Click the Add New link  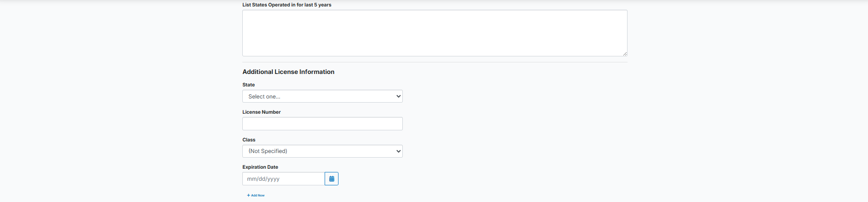click(x=258, y=196)
